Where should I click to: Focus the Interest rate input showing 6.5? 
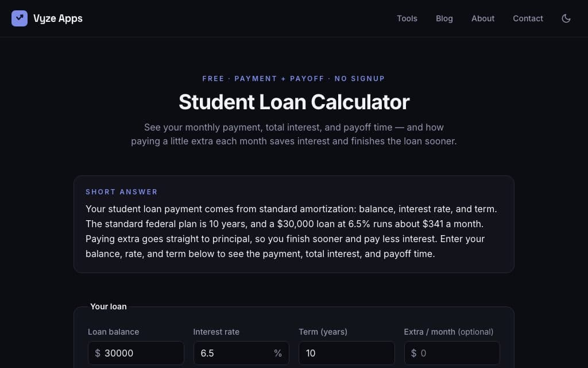[241, 353]
